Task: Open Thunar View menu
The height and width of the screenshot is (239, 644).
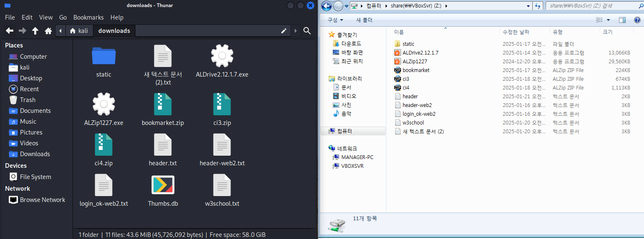Action: (x=46, y=17)
